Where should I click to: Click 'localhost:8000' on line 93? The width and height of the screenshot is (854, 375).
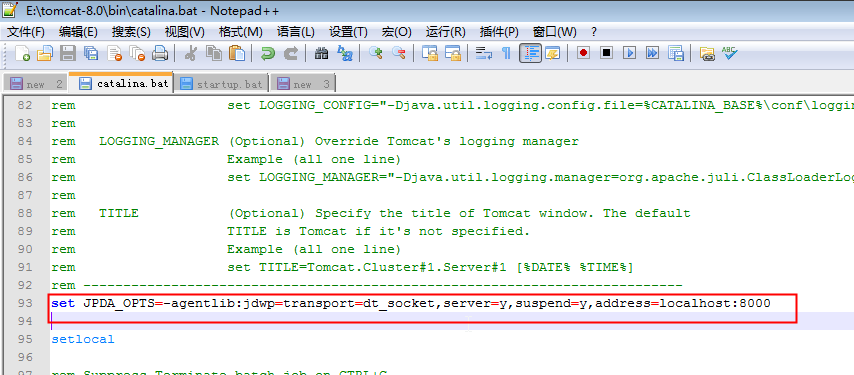click(715, 303)
